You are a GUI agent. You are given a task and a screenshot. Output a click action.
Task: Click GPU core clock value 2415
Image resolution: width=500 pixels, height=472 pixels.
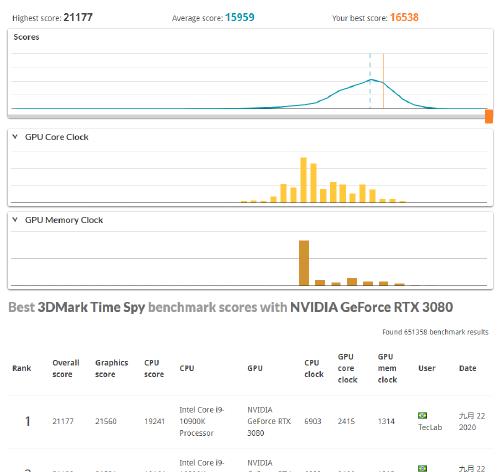click(346, 421)
